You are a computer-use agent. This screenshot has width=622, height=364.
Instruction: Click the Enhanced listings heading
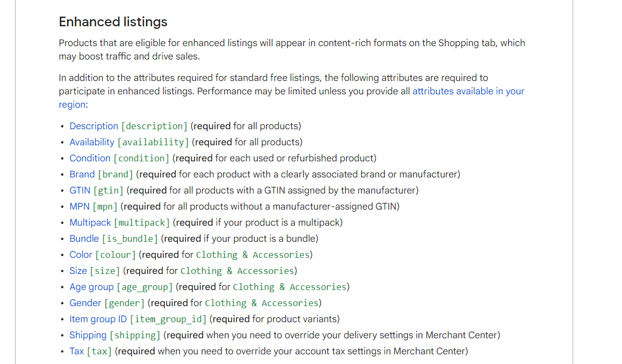tap(113, 22)
